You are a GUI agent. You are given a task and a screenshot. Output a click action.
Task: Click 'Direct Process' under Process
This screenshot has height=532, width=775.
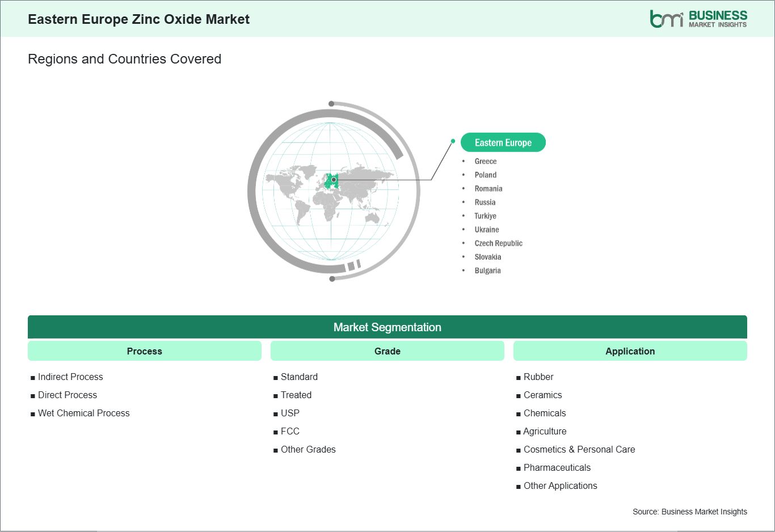[x=68, y=395]
